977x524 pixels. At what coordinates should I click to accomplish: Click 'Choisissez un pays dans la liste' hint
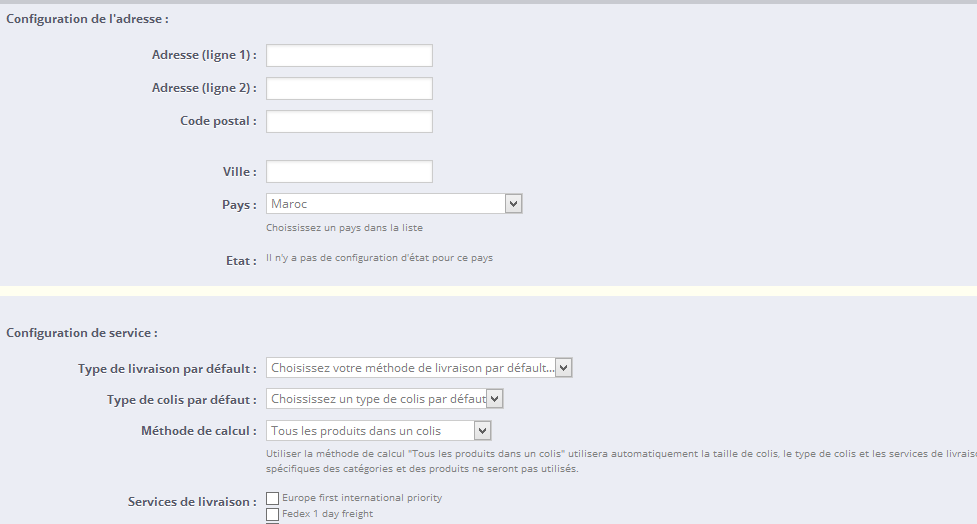point(337,228)
